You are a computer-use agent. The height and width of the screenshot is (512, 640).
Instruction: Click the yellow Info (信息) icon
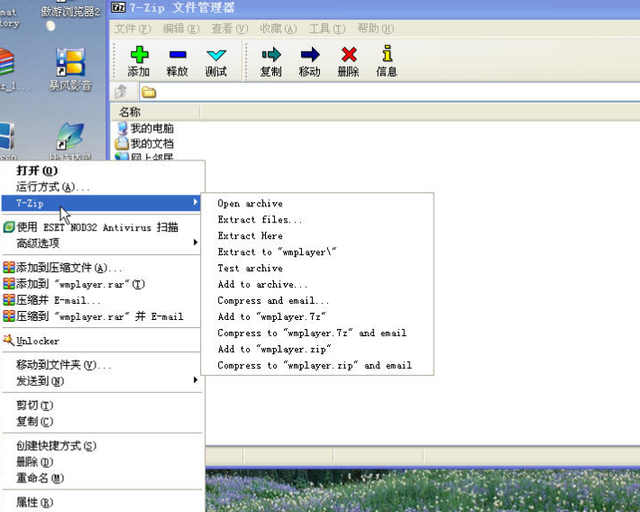387,53
